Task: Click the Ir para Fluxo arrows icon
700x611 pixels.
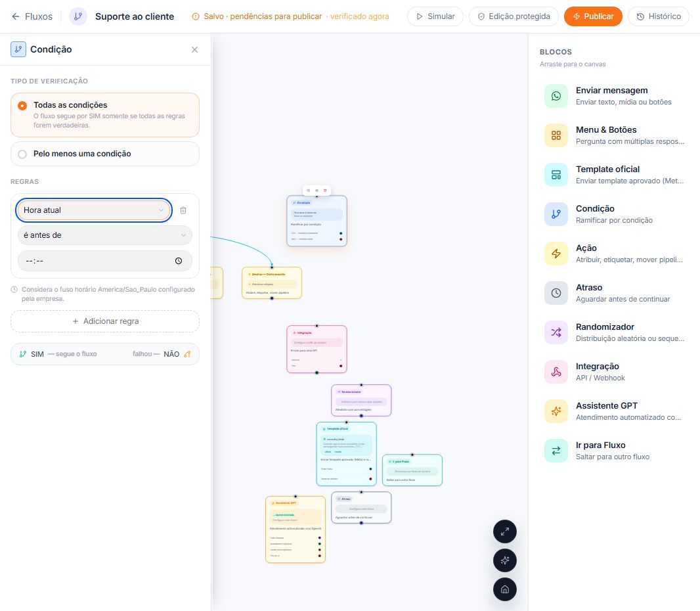Action: [556, 451]
